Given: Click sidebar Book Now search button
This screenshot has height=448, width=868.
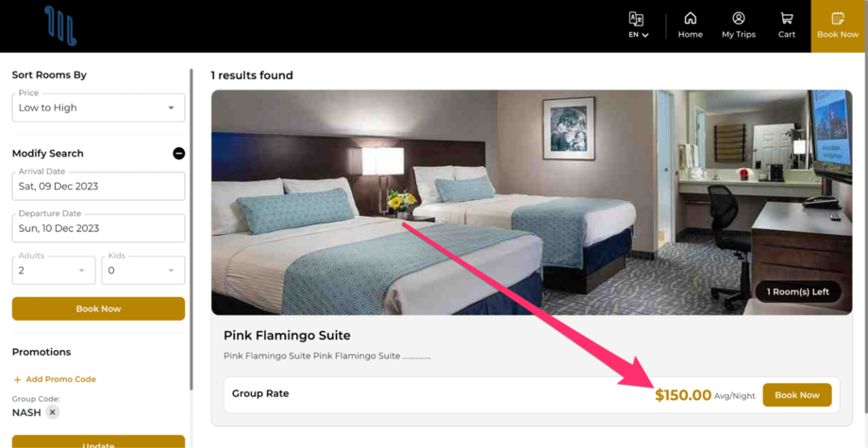Looking at the screenshot, I should (98, 308).
